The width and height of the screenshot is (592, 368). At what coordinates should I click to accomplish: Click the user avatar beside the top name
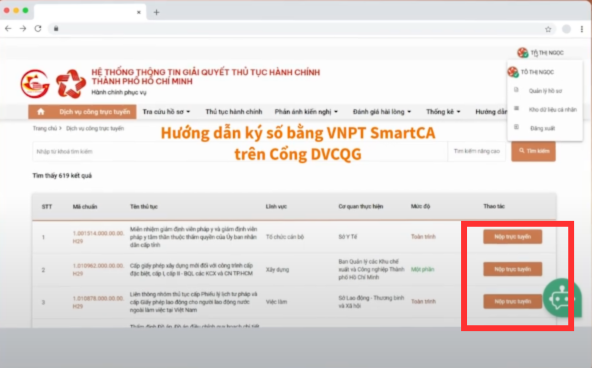click(x=523, y=53)
